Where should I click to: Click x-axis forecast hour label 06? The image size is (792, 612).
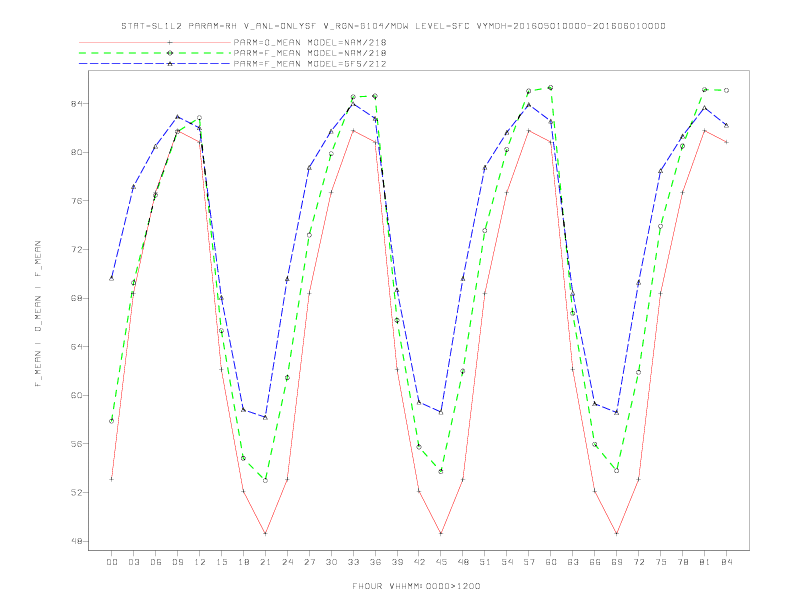pos(156,562)
